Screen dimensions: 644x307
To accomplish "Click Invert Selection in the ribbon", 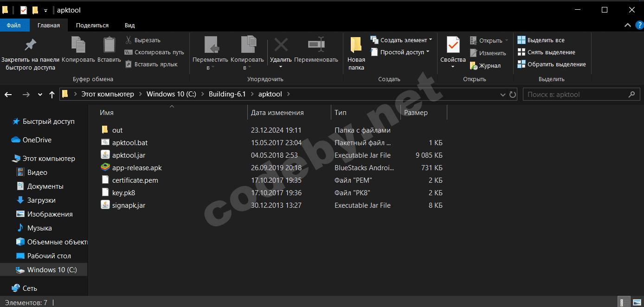I will pyautogui.click(x=551, y=64).
